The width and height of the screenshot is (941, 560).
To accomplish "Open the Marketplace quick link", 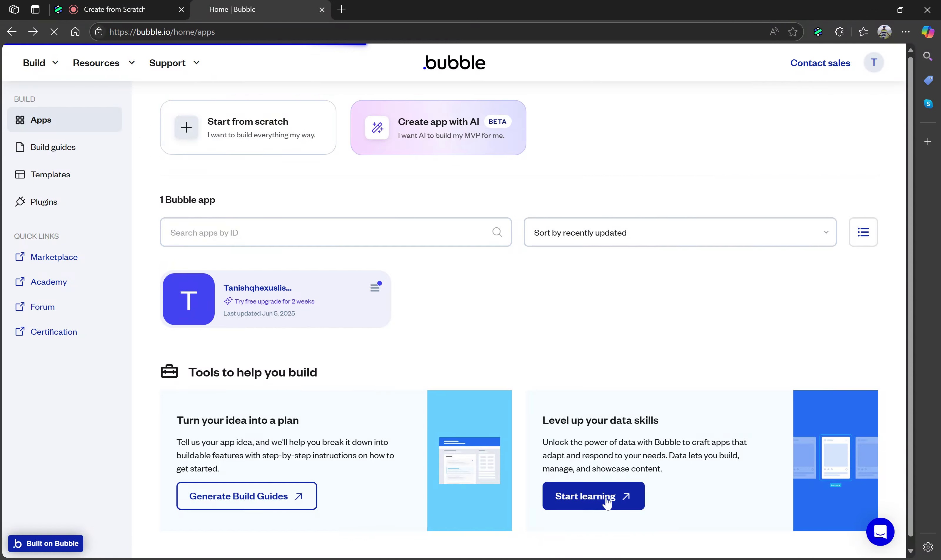I will (54, 257).
